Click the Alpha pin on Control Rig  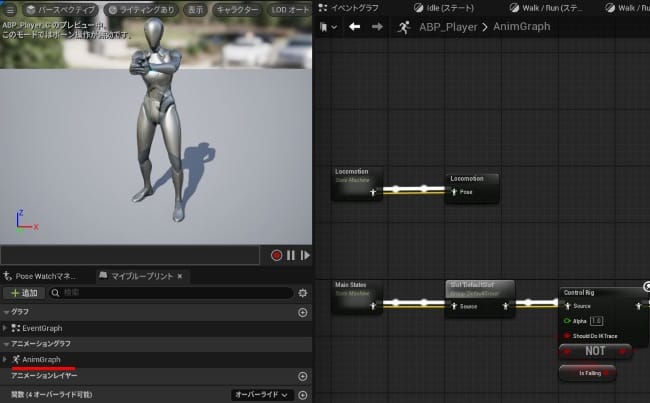click(x=567, y=321)
